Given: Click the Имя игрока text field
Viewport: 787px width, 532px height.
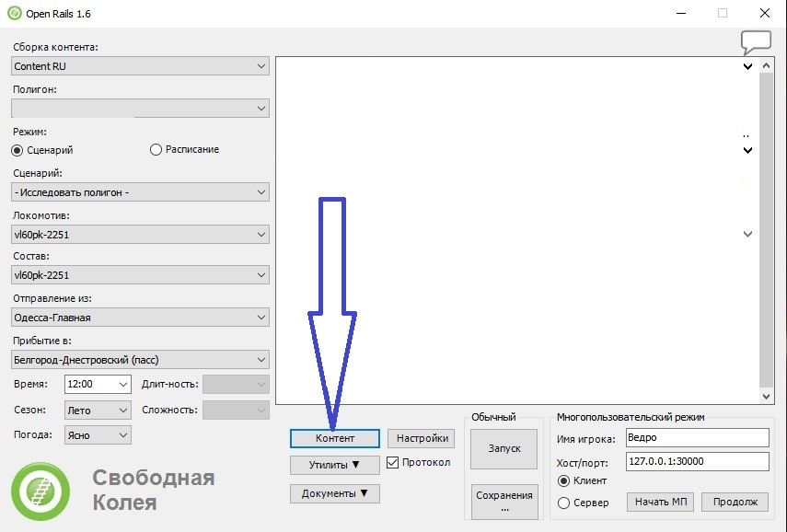Looking at the screenshot, I should 696,437.
